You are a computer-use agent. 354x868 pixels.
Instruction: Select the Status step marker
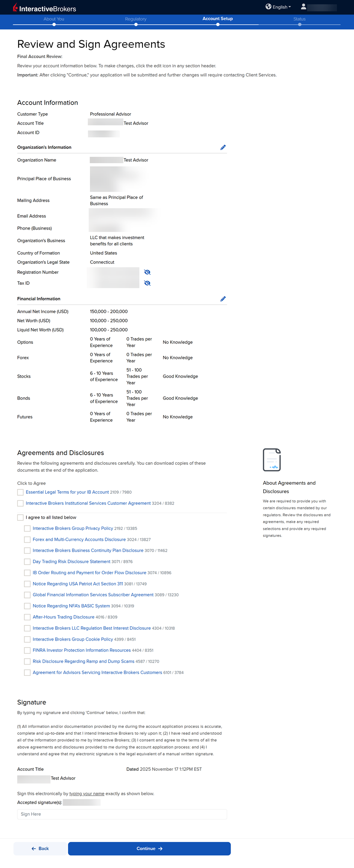tap(299, 24)
